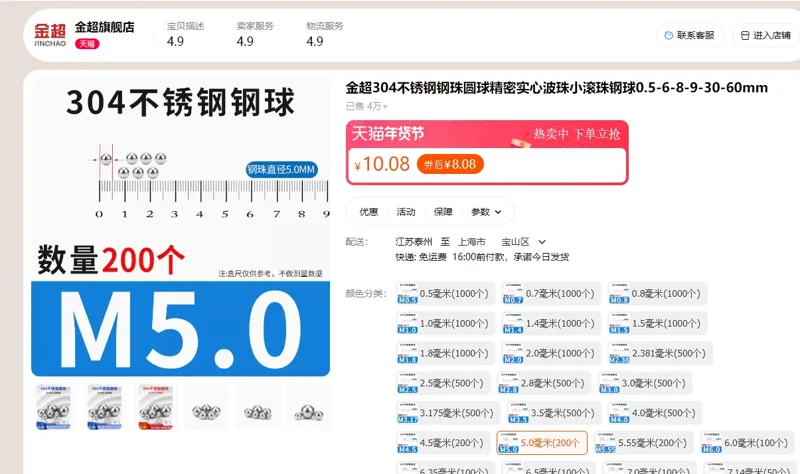This screenshot has width=800, height=474.
Task: View the sixth steel balls thumbnail
Action: point(309,407)
